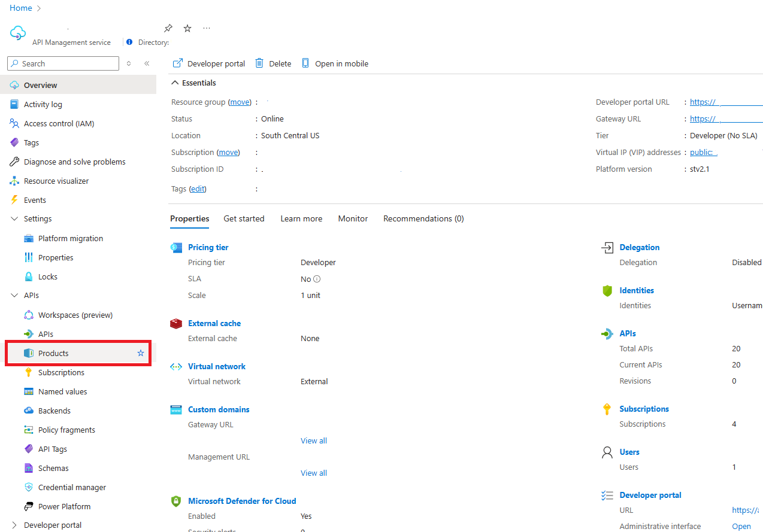
Task: Switch to the Monitor tab
Action: (x=353, y=218)
